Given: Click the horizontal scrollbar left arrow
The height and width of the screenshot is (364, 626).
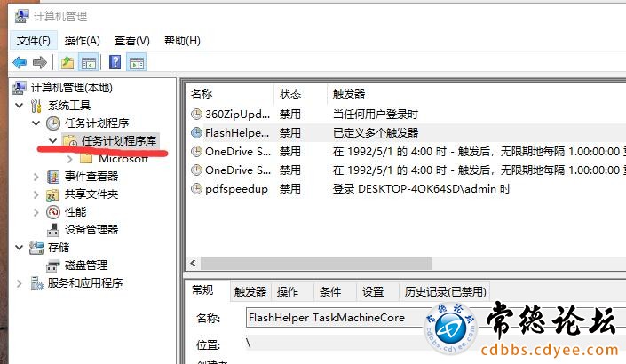Looking at the screenshot, I should click(x=194, y=263).
